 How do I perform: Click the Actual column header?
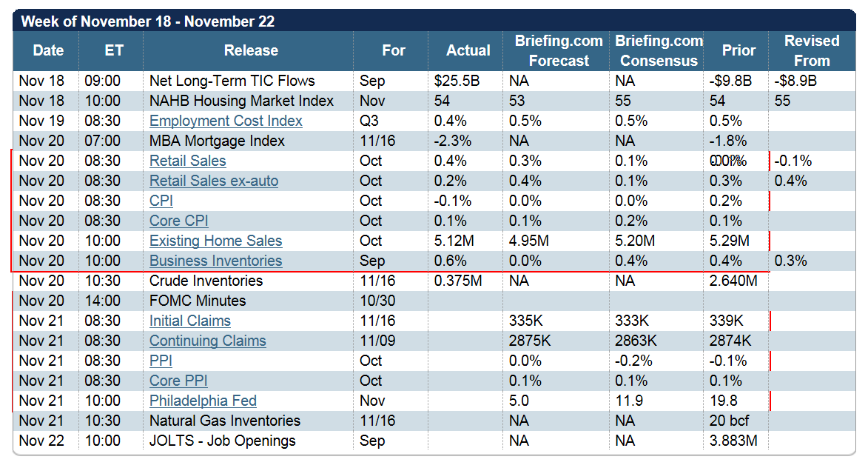tap(468, 50)
